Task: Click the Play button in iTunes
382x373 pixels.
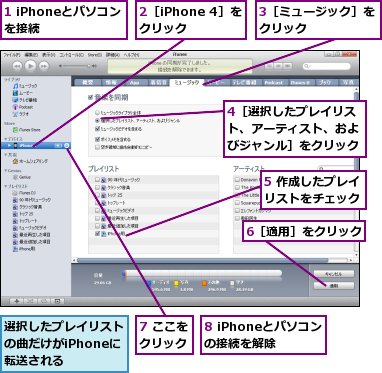Action: (x=30, y=66)
